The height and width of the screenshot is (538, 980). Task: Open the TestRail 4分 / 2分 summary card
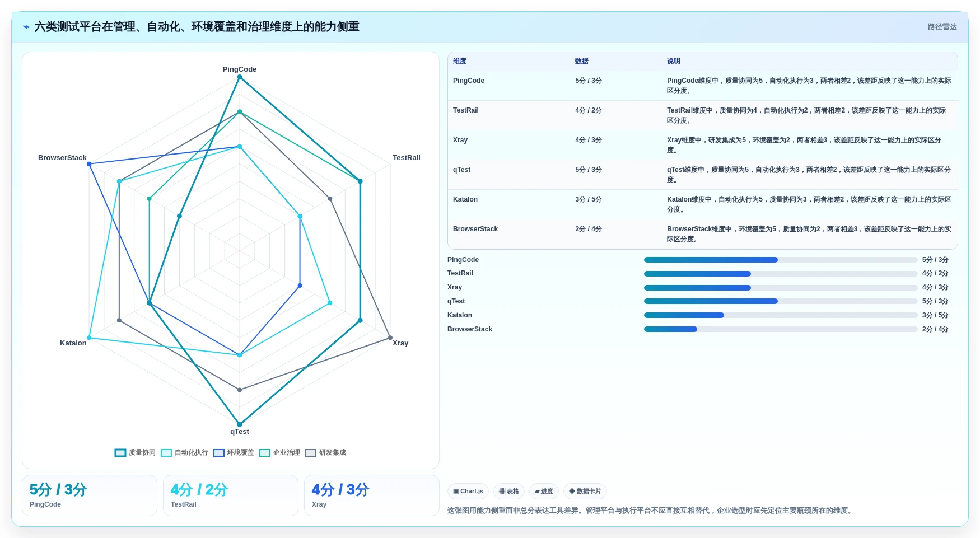231,495
